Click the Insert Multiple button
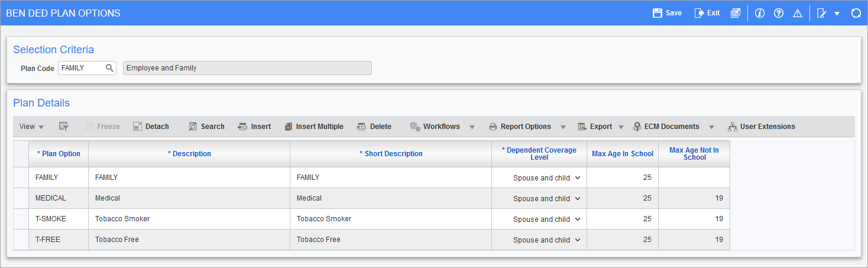 pyautogui.click(x=313, y=127)
